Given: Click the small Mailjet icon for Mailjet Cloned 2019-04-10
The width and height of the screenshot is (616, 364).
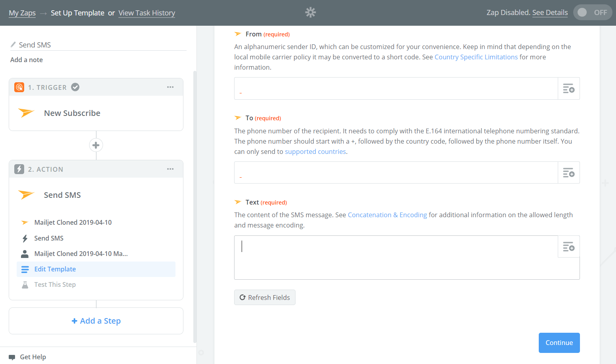Looking at the screenshot, I should pos(25,222).
